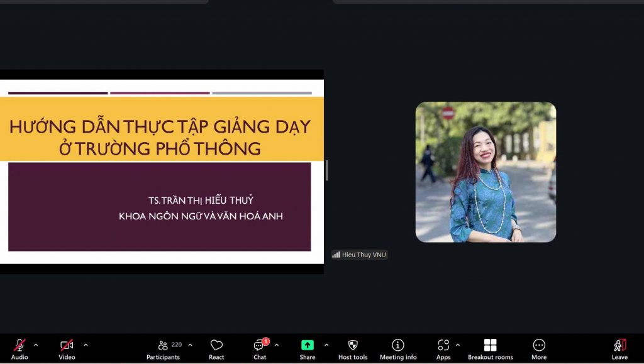
Task: Expand audio settings arrow next to Audio
Action: tap(36, 345)
